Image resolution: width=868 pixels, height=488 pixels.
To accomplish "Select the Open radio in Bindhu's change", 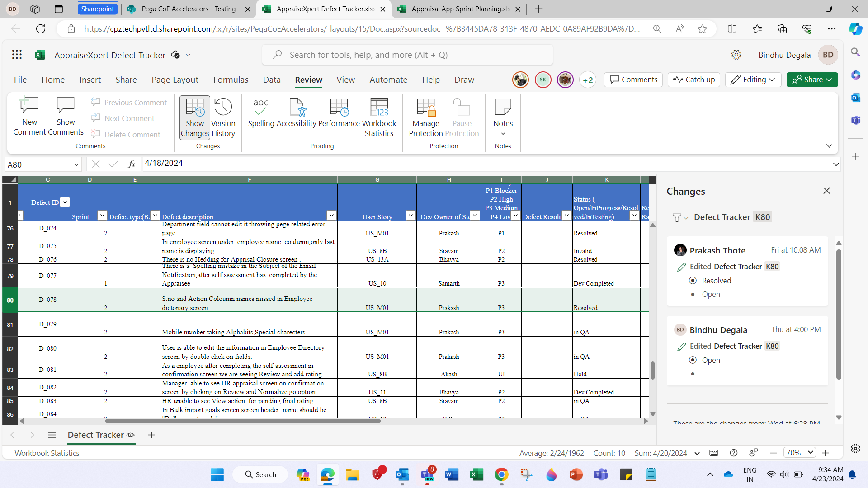I will [693, 360].
